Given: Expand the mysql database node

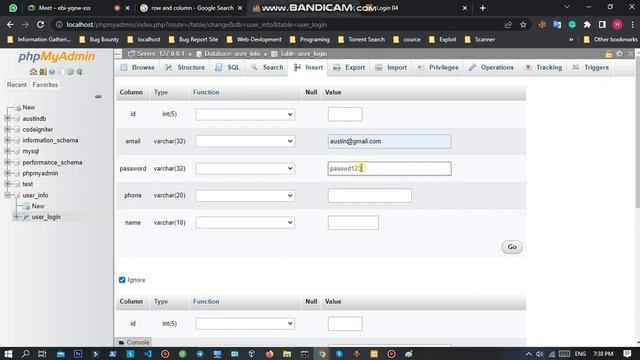Looking at the screenshot, I should [x=7, y=151].
